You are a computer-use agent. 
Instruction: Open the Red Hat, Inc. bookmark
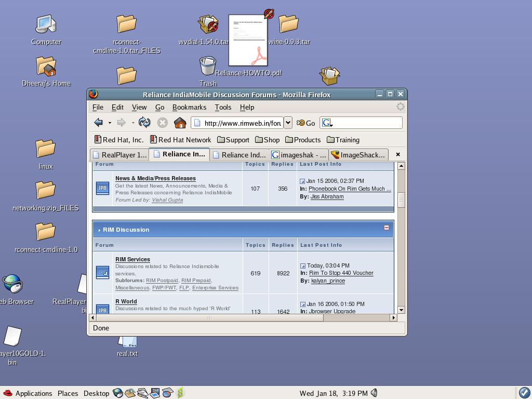119,140
